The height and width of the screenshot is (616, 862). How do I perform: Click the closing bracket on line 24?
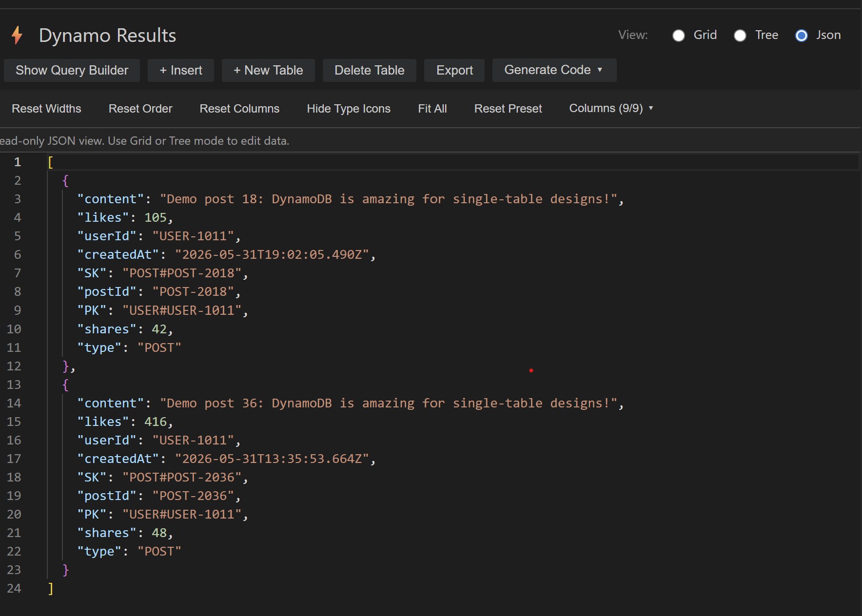pos(51,588)
